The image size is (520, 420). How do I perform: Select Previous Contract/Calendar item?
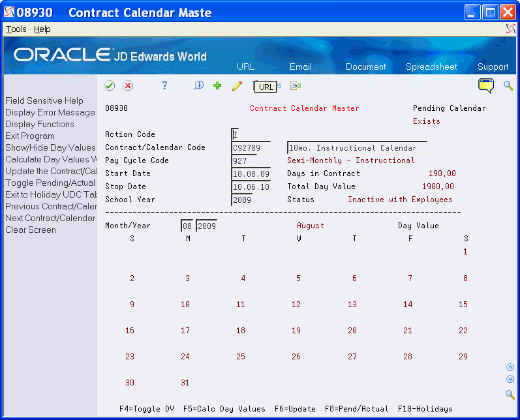click(51, 206)
